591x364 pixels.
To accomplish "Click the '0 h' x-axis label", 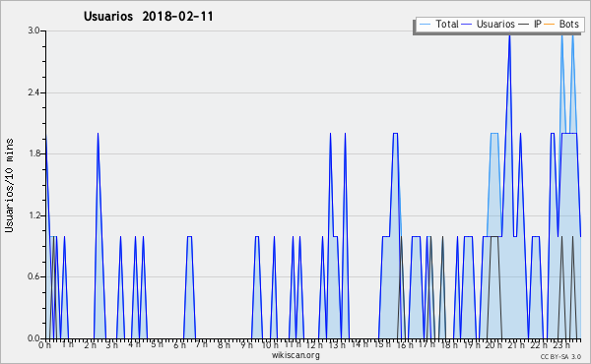I will tap(44, 345).
